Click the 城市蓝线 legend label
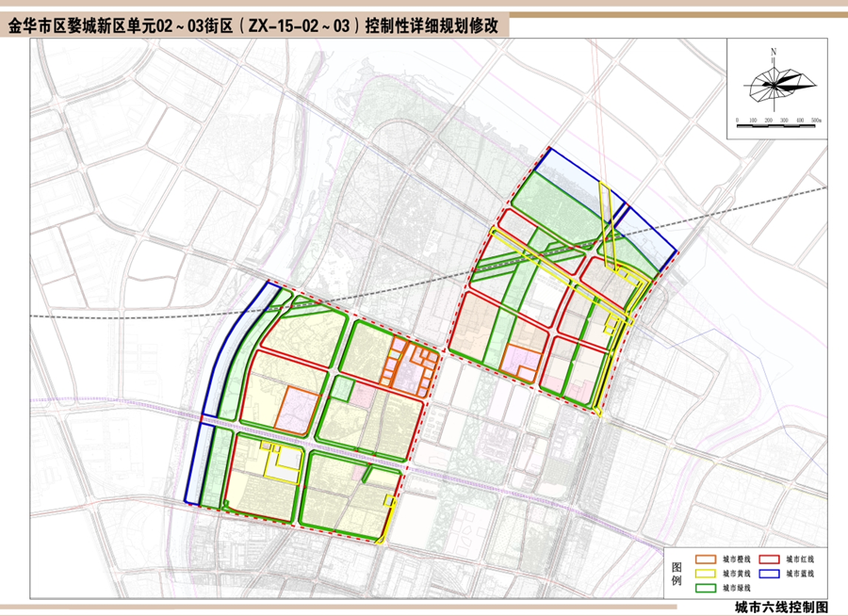 [800, 574]
